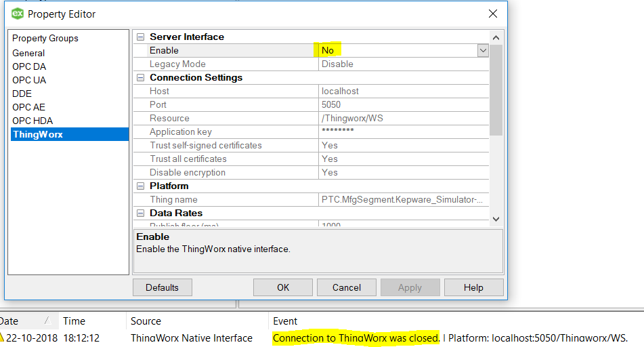Image resolution: width=644 pixels, height=347 pixels.
Task: Collapse the Connection Settings section
Action: tap(140, 78)
